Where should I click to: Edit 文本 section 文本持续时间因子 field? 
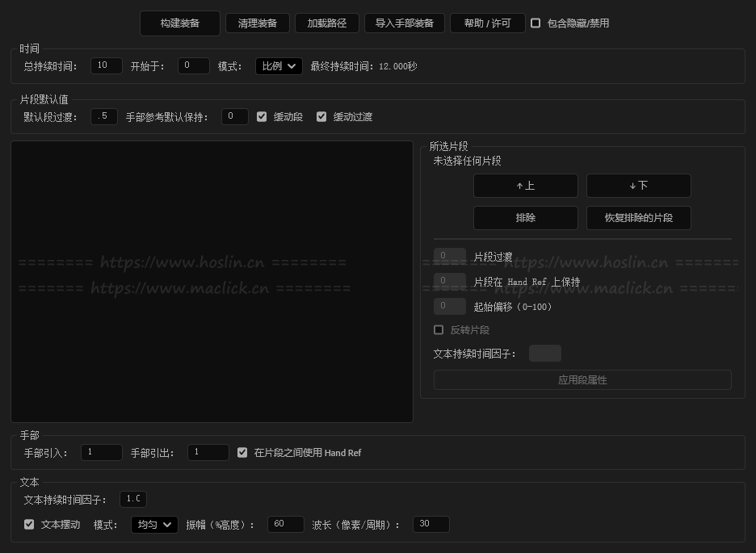click(133, 499)
